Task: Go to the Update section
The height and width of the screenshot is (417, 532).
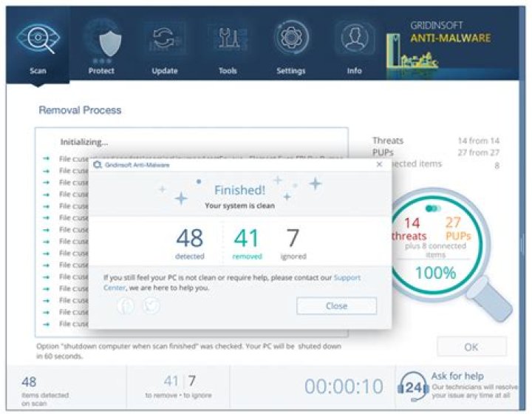Action: click(x=164, y=44)
